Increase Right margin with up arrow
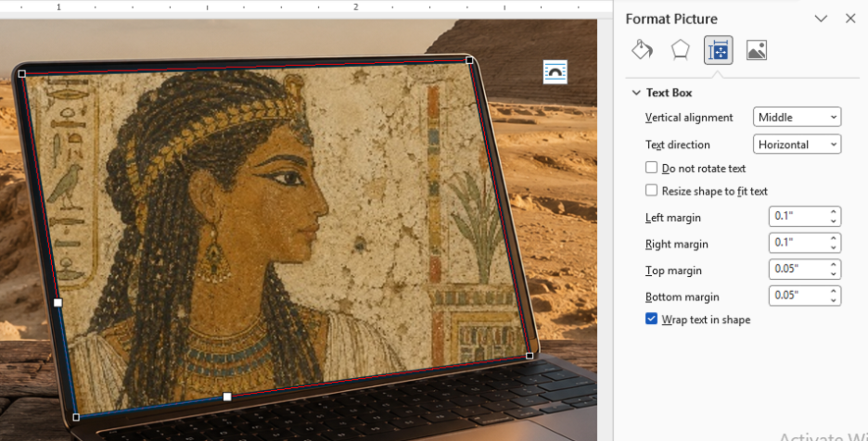The image size is (868, 441). (834, 238)
